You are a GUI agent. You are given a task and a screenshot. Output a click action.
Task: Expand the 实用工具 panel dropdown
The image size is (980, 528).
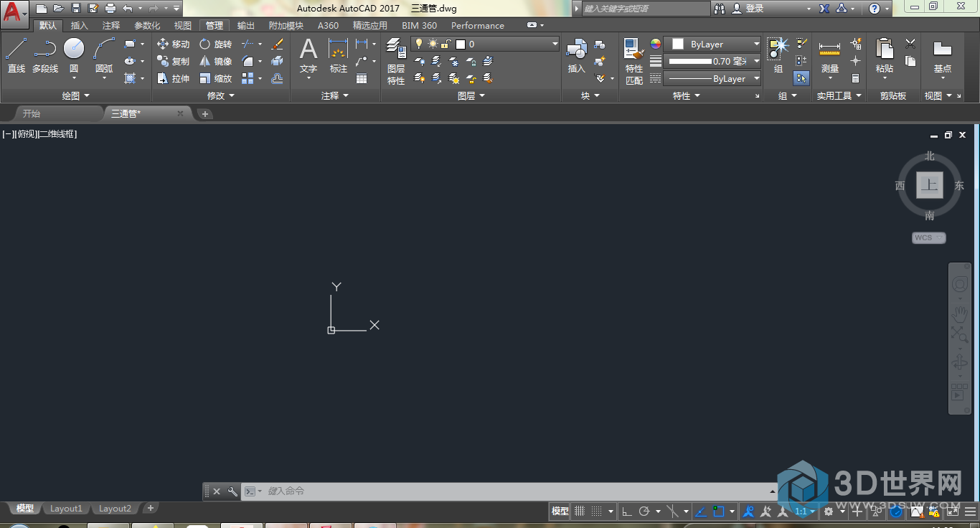coord(839,95)
